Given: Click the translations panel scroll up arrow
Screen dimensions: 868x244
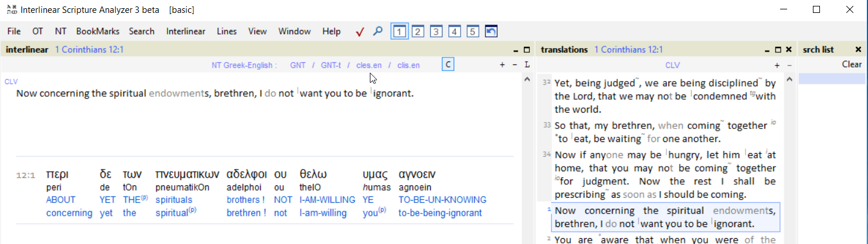Looking at the screenshot, I should pos(789,79).
